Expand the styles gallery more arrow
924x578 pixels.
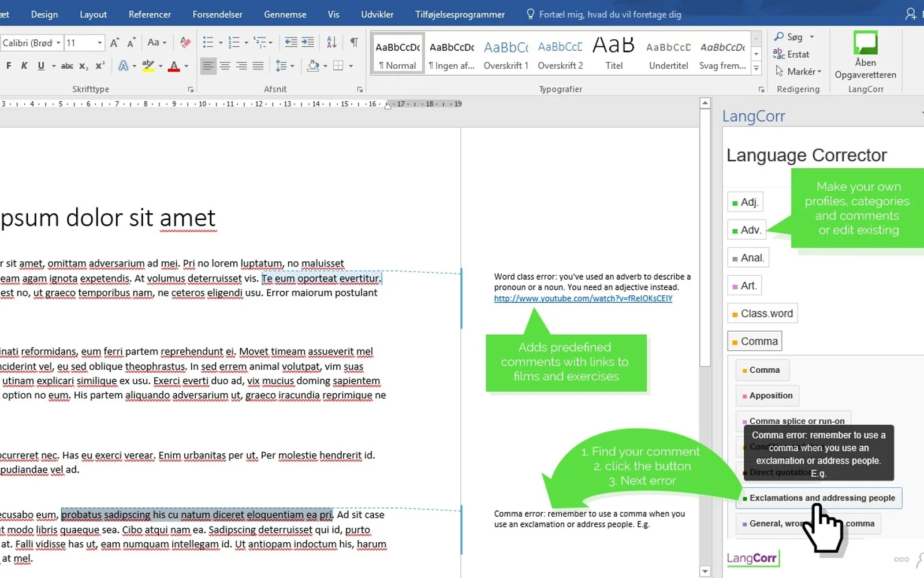tap(757, 68)
